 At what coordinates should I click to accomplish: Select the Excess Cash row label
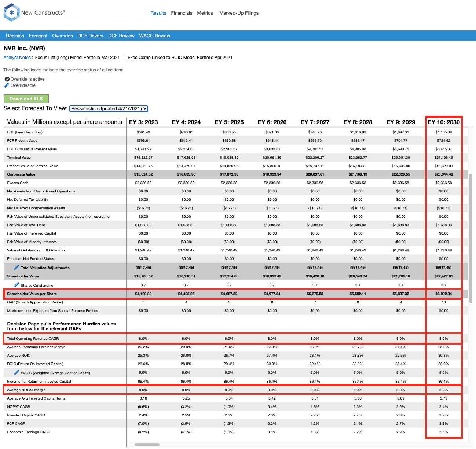pos(18,183)
